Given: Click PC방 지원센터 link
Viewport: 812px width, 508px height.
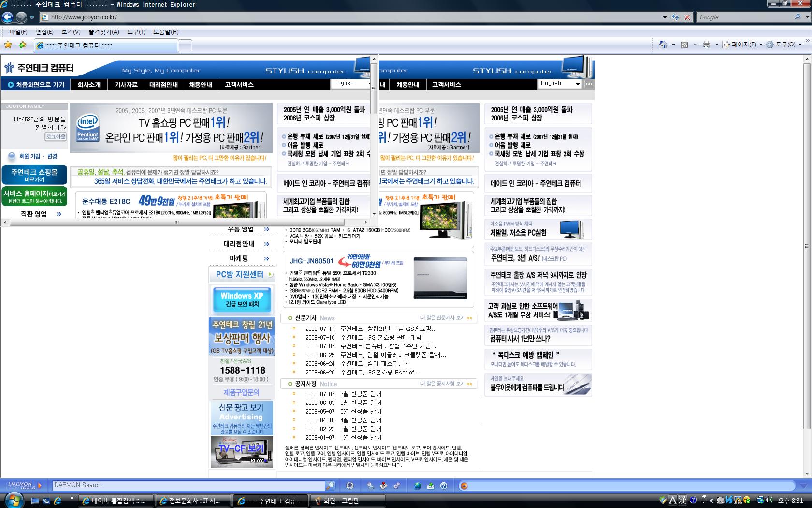Looking at the screenshot, I should [x=242, y=274].
